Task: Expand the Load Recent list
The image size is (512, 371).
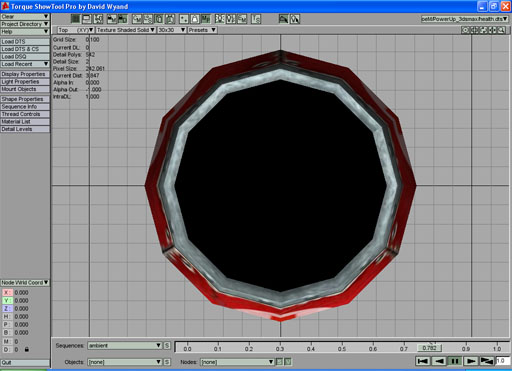Action: coord(25,64)
